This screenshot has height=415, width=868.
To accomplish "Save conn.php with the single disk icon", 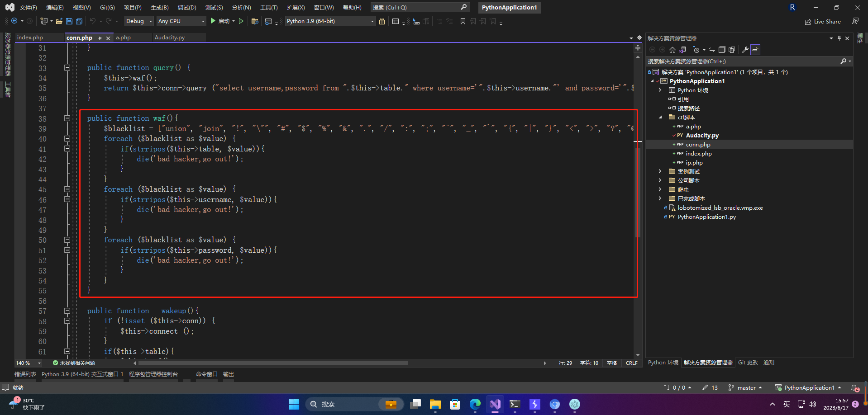I will (69, 21).
